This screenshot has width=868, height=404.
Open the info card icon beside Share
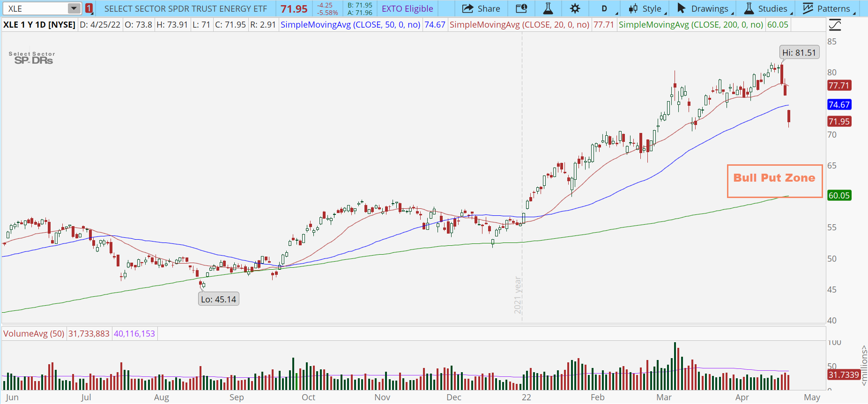click(x=521, y=8)
